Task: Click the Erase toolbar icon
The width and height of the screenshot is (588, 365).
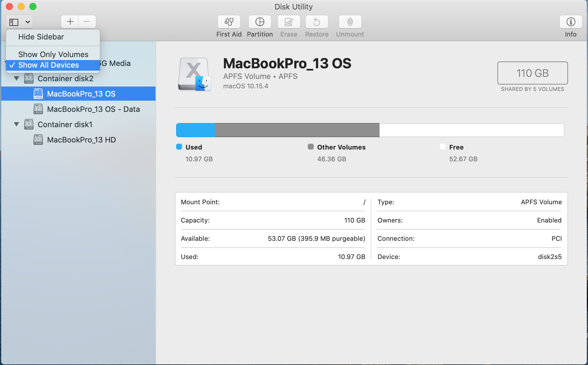Action: (289, 22)
